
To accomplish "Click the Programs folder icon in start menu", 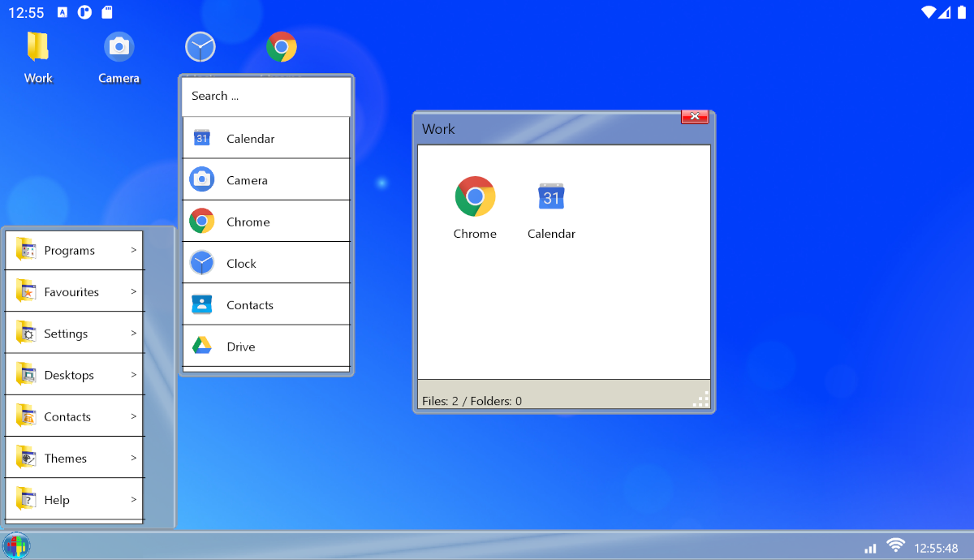I will click(x=26, y=250).
